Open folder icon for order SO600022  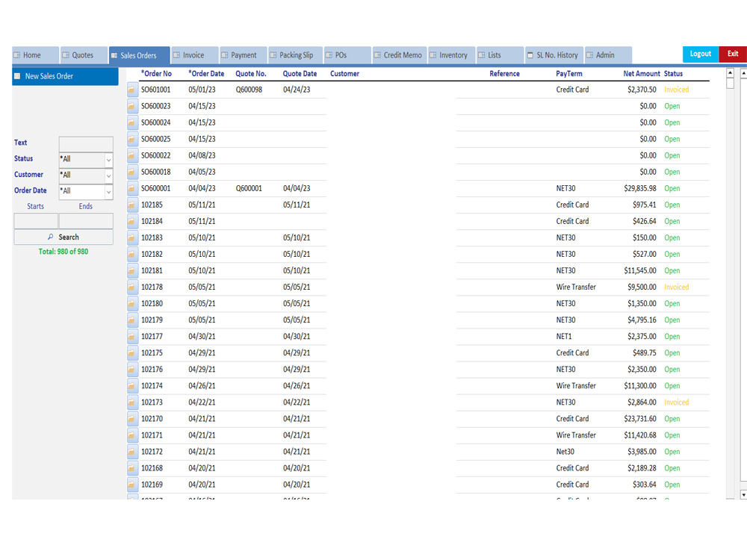click(x=132, y=156)
